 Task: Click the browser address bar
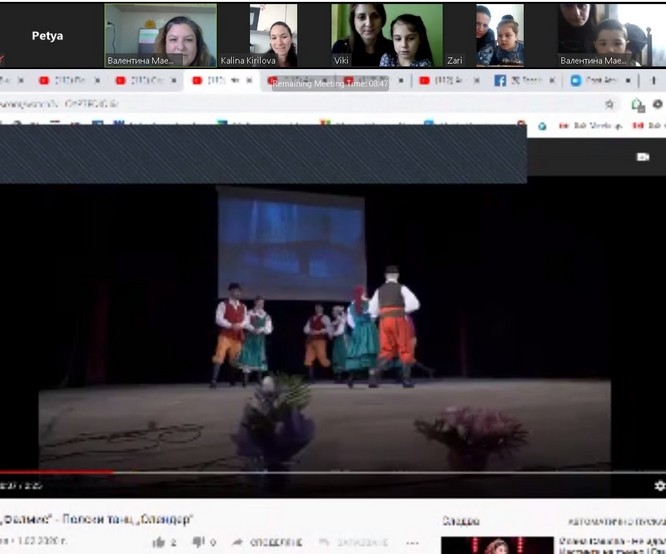click(x=300, y=104)
